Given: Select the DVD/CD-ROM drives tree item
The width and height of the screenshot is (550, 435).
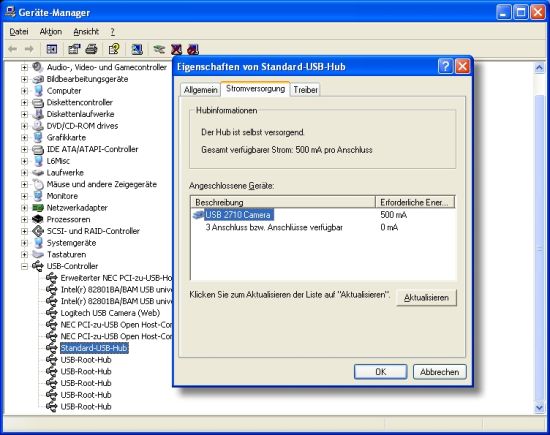Looking at the screenshot, I should coord(82,126).
